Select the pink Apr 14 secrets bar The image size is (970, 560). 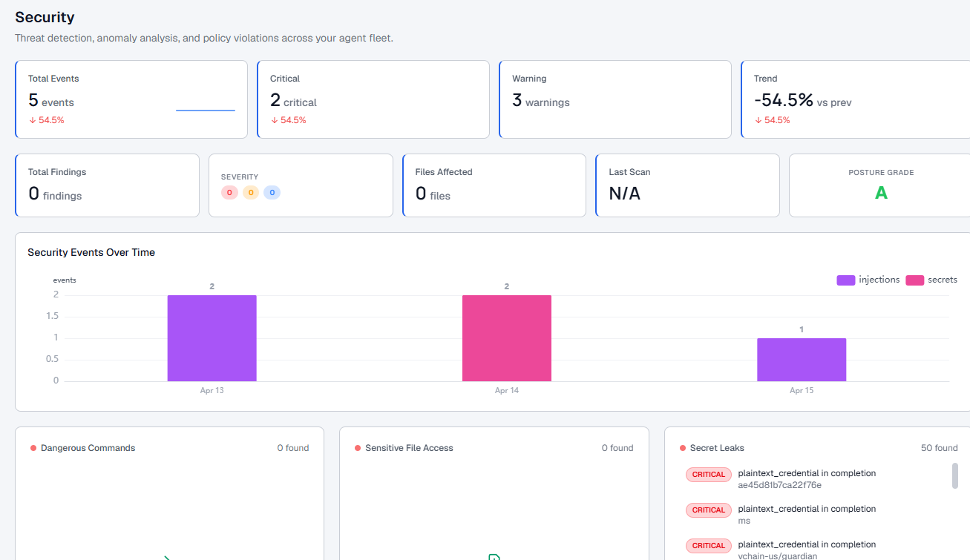coord(507,338)
